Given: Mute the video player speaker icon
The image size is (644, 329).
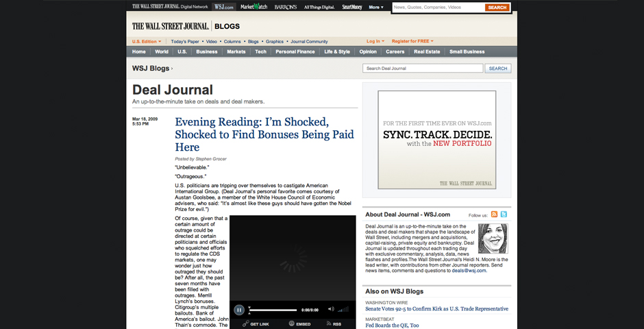Looking at the screenshot, I should pyautogui.click(x=331, y=309).
